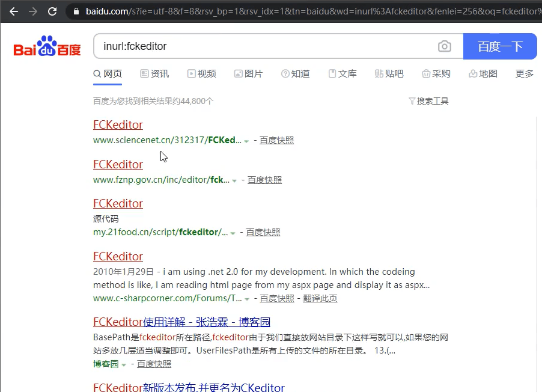Viewport: 542px width, 392px height.
Task: Open FCKeditor result above sciencenet.cn URL
Action: tap(118, 125)
